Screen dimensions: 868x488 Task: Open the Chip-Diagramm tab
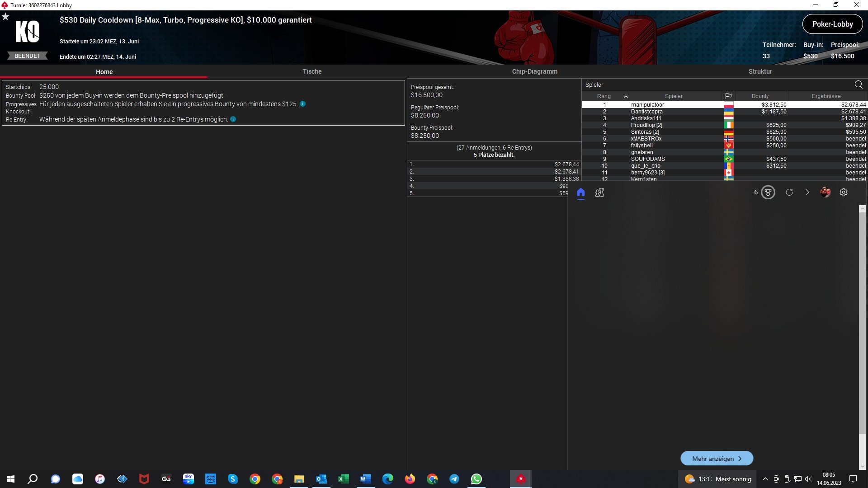coord(534,71)
